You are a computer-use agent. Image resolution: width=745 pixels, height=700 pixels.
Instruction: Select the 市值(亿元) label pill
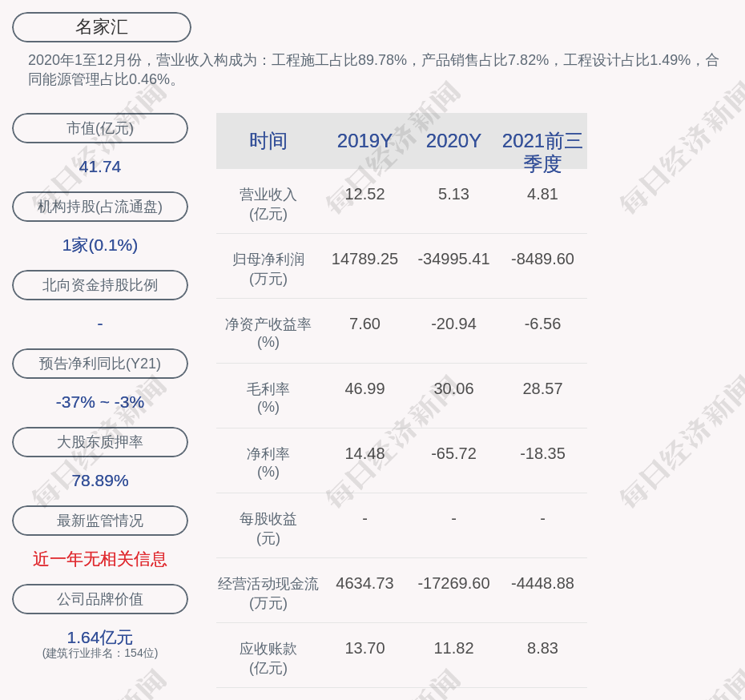click(100, 128)
